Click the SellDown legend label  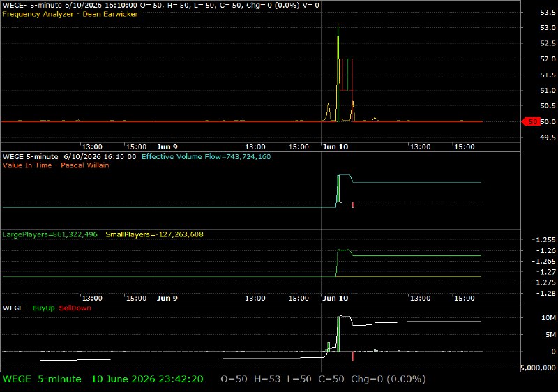tap(75, 308)
